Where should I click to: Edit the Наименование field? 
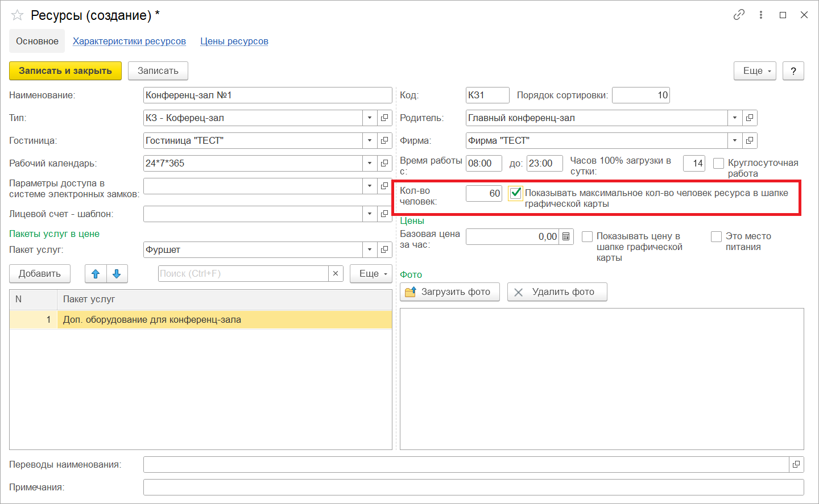pos(268,95)
